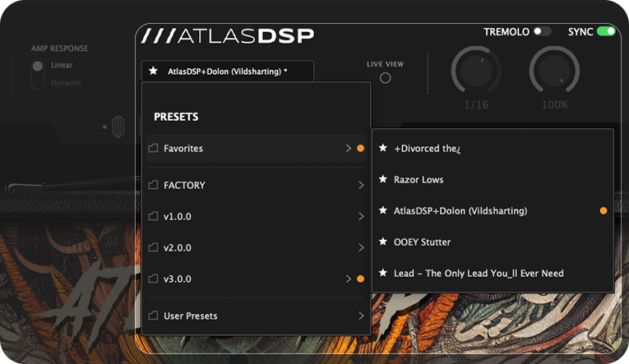Screen dimensions: 629x364
Task: Click the Favorites folder icon
Action: 153,149
